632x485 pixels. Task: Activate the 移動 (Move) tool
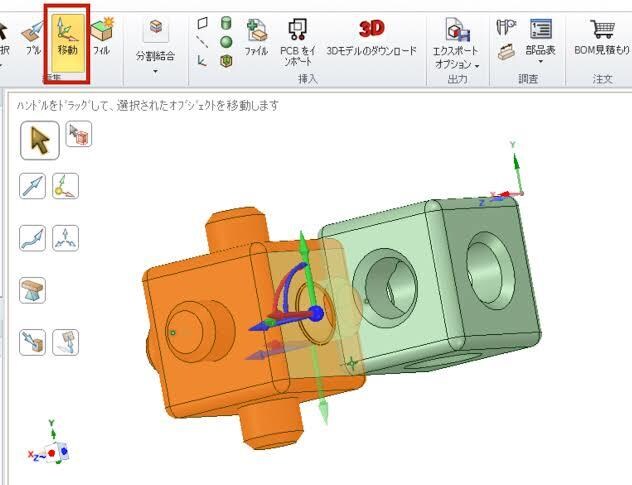coord(67,43)
